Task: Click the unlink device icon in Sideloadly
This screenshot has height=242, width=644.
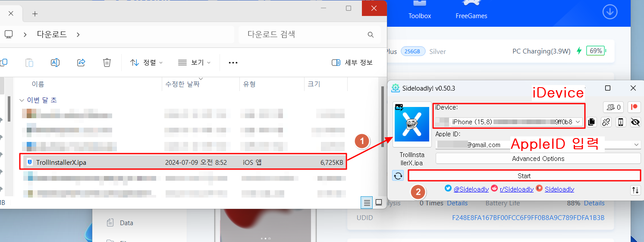Action: coord(606,122)
